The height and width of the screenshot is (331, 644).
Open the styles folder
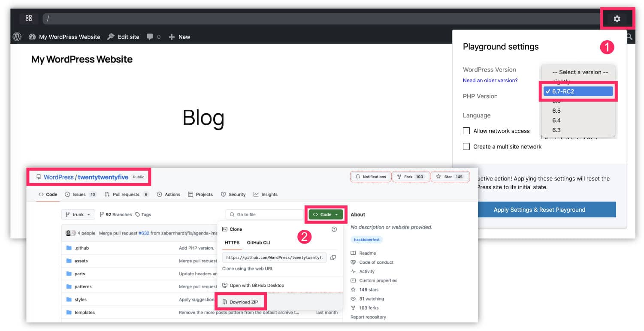81,299
